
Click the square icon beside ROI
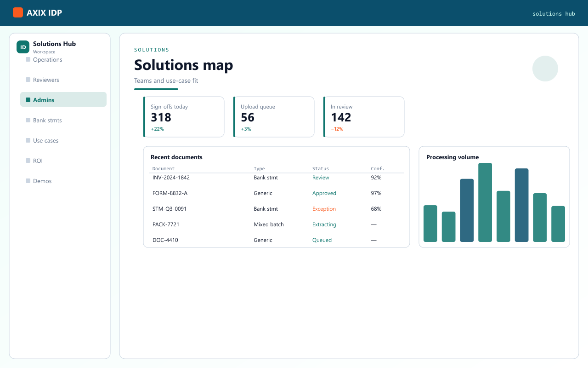28,161
